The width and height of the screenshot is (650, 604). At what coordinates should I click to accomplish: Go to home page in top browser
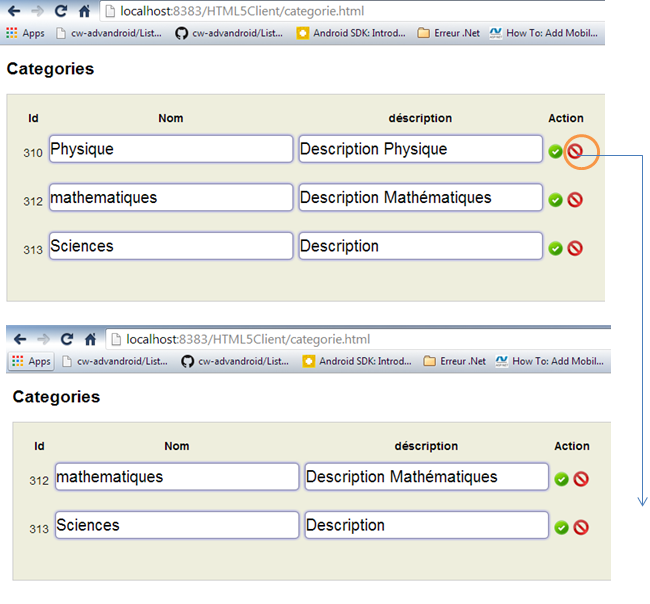[84, 11]
